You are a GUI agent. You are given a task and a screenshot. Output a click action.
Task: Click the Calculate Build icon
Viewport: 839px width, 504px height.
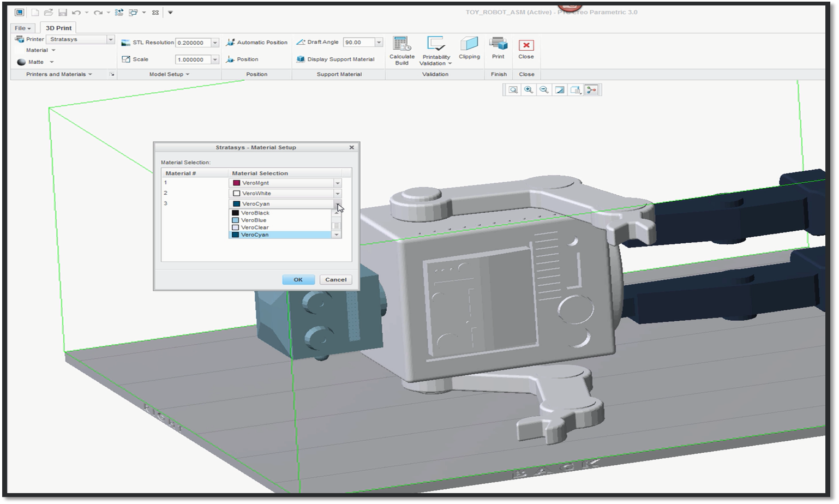point(401,44)
